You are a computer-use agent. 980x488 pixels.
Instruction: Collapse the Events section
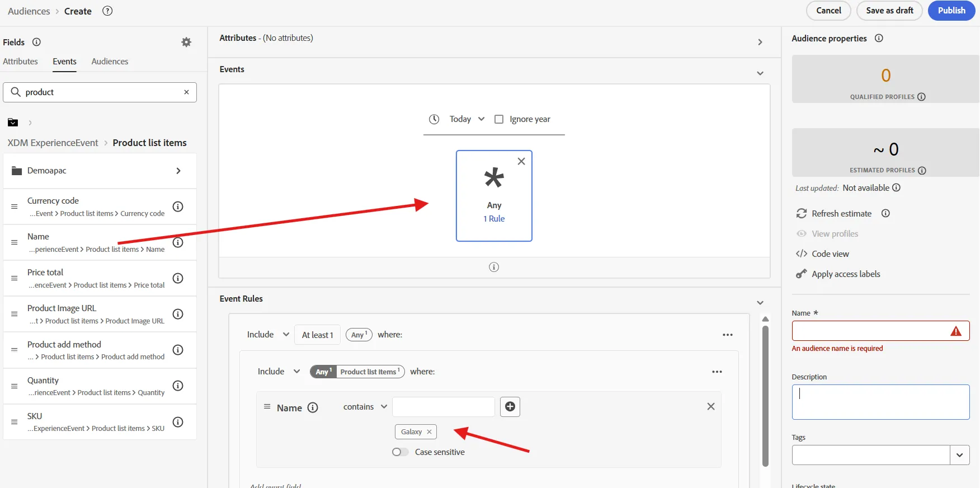(x=760, y=73)
